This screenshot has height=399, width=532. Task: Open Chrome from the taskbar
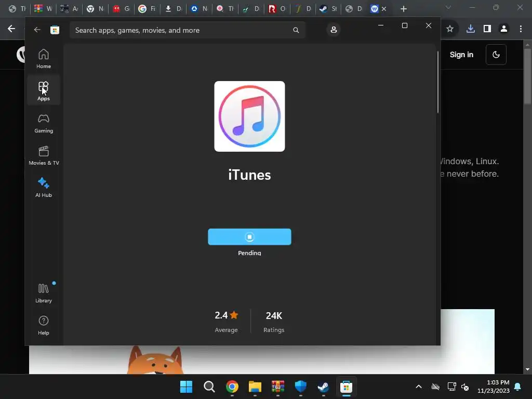(232, 387)
